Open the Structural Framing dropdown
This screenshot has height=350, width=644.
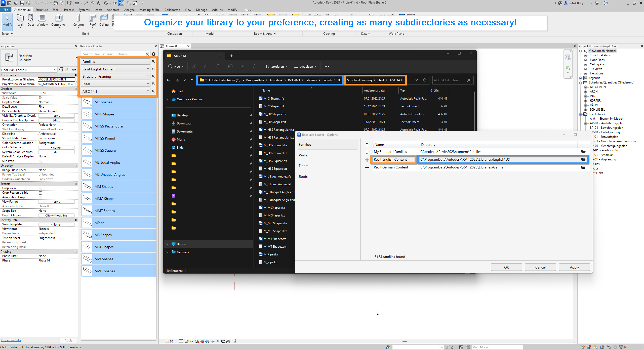116,76
